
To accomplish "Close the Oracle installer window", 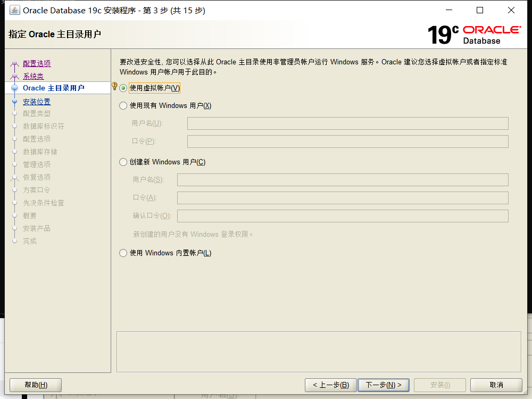I will click(511, 10).
